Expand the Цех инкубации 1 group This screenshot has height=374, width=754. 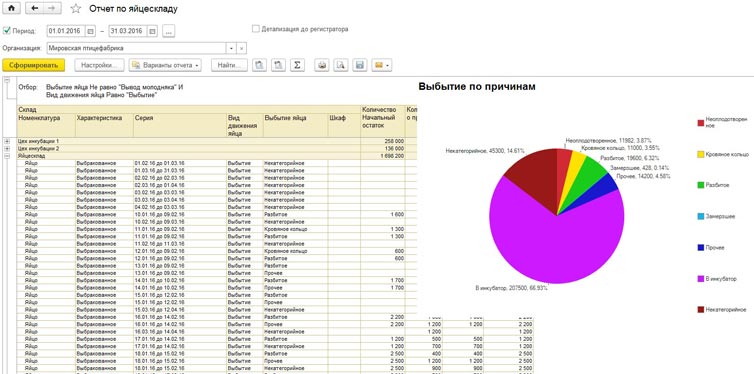[7, 141]
